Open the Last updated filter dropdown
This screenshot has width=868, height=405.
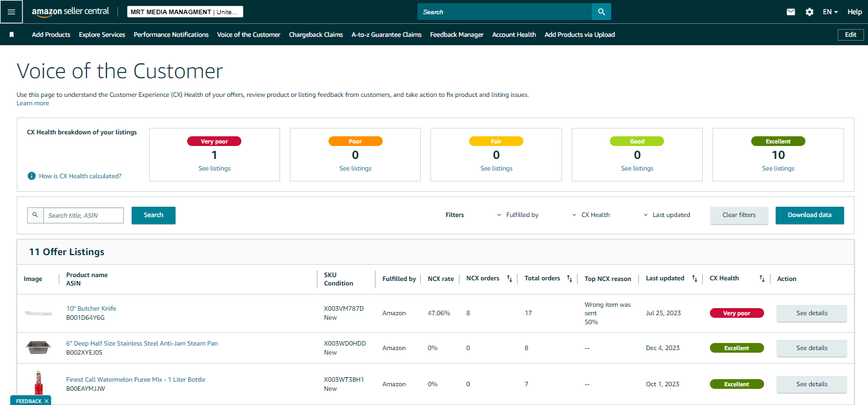coord(667,215)
